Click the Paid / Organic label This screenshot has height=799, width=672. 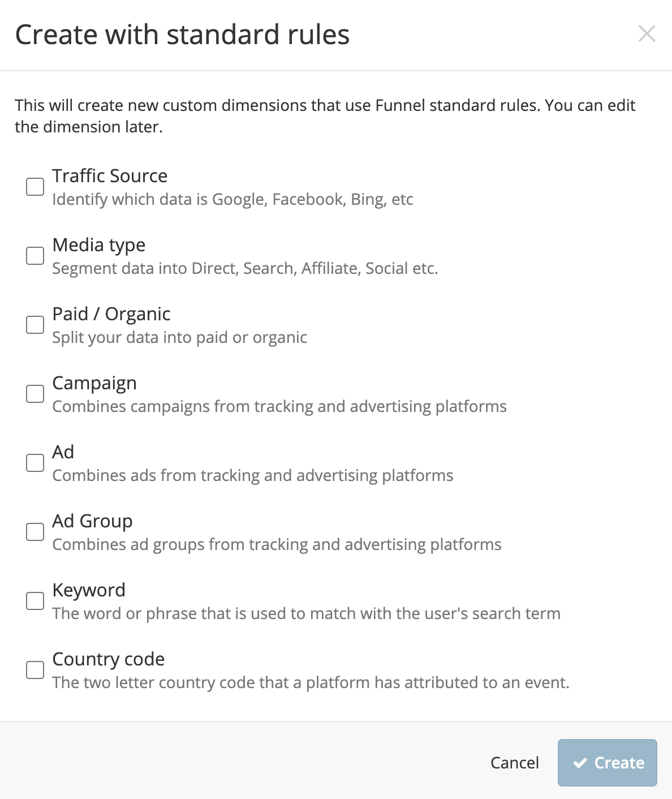point(111,314)
